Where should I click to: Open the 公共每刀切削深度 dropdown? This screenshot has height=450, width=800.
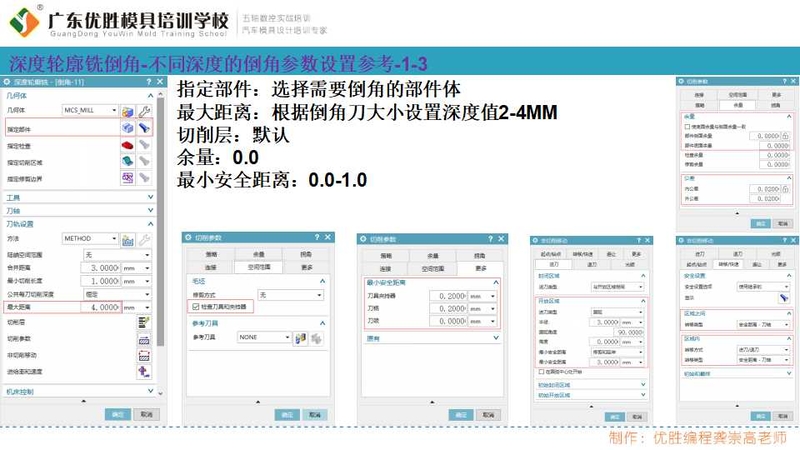117,294
